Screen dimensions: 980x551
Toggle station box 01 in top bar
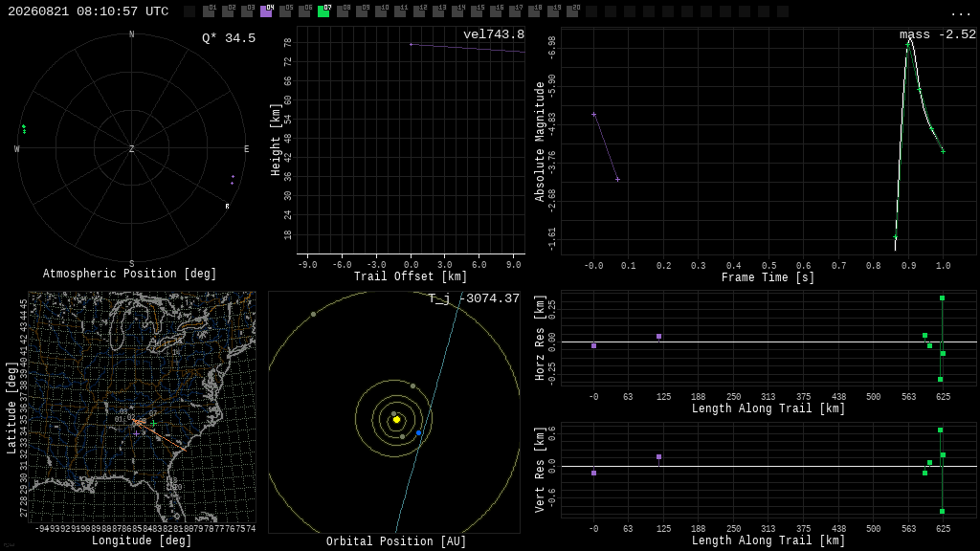click(x=209, y=11)
